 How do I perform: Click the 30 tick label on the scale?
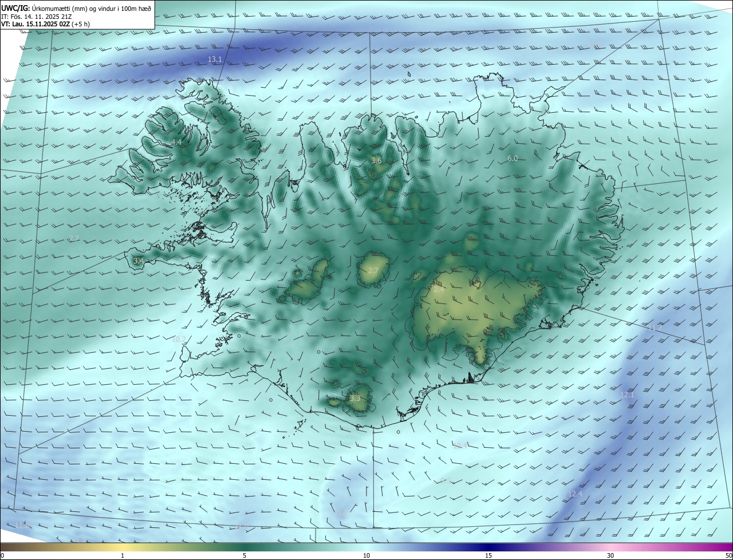[x=610, y=555]
